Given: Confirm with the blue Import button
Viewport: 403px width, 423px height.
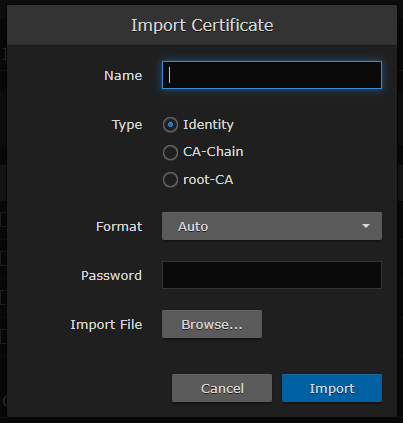Looking at the screenshot, I should pyautogui.click(x=332, y=388).
